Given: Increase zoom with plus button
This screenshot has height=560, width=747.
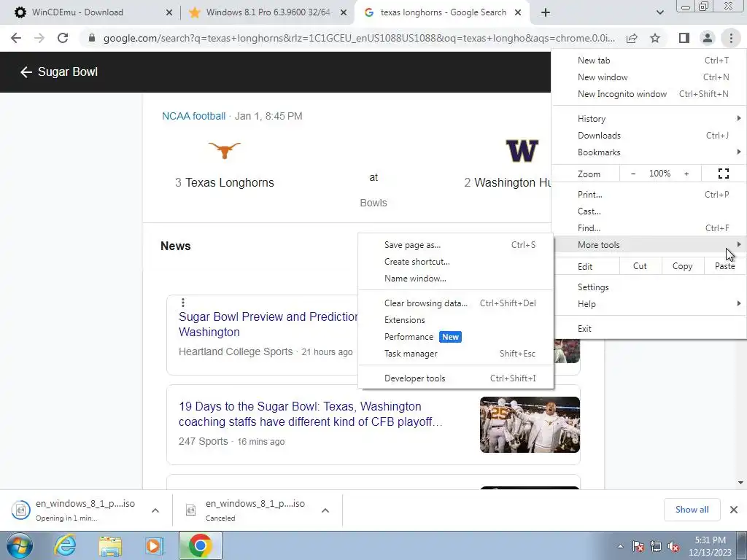Looking at the screenshot, I should (686, 174).
